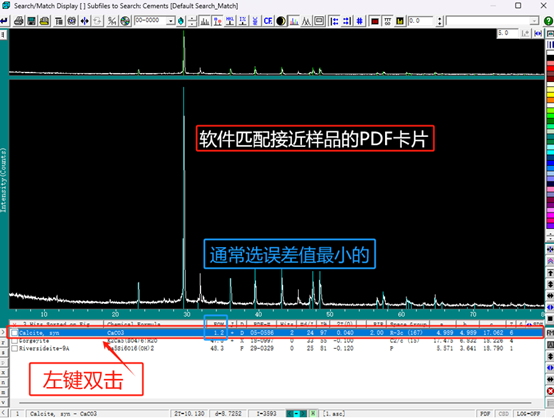Click the save floppy disk icon
The image size is (554, 418).
(31, 21)
